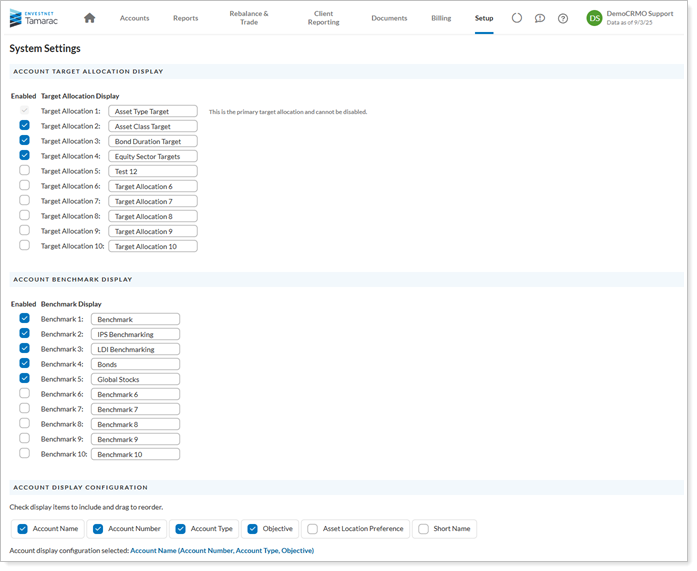Uncheck the Benchmark 3 enabled checkbox

click(25, 349)
